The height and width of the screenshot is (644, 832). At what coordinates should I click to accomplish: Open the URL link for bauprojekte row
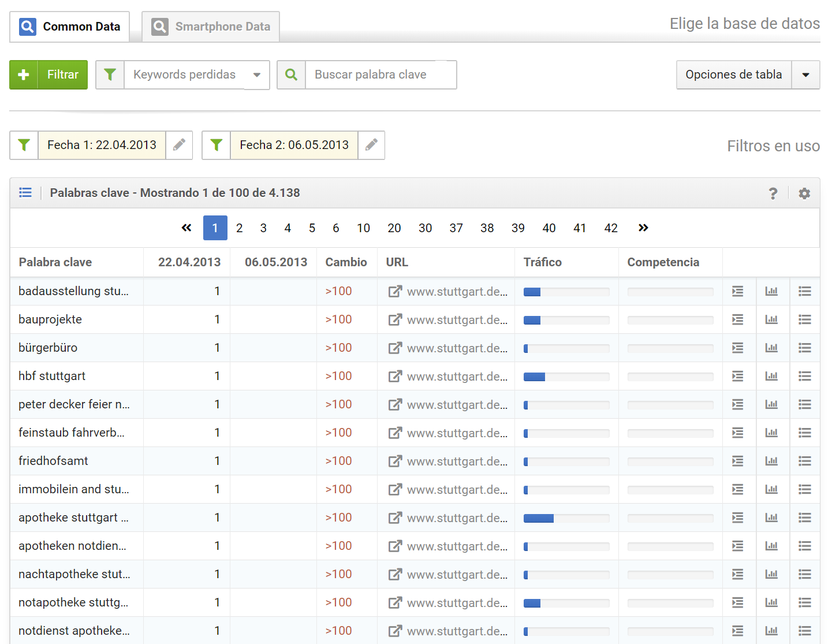click(x=457, y=319)
